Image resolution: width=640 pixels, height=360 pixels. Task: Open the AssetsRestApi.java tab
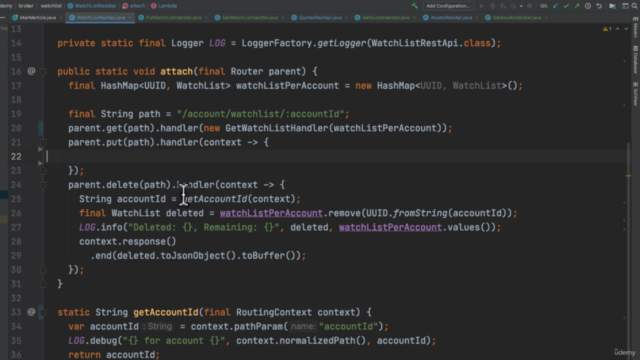[x=451, y=18]
